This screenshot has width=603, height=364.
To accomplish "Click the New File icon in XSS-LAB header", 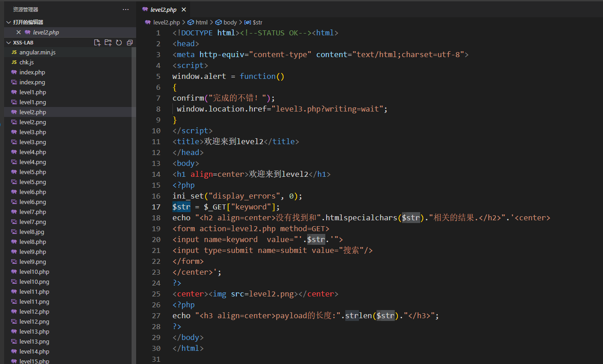I will tap(97, 43).
